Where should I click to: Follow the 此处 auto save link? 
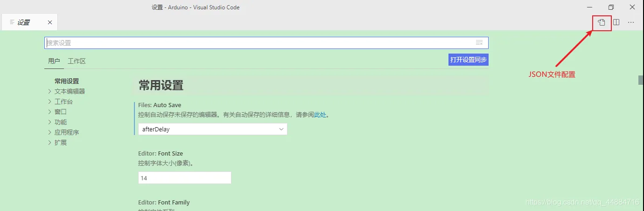click(320, 115)
